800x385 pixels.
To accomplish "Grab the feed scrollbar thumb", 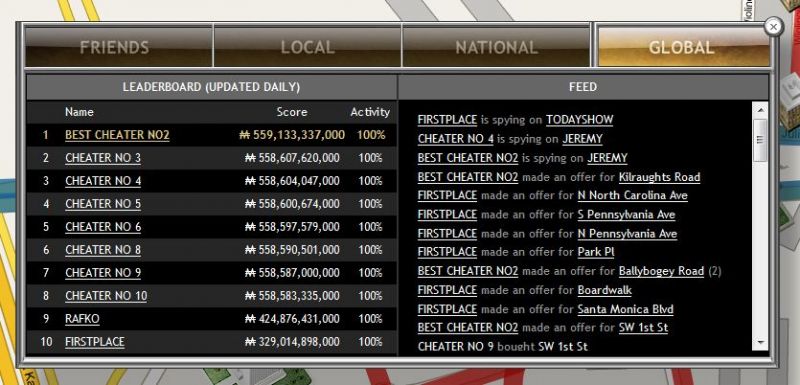I will coord(760,140).
